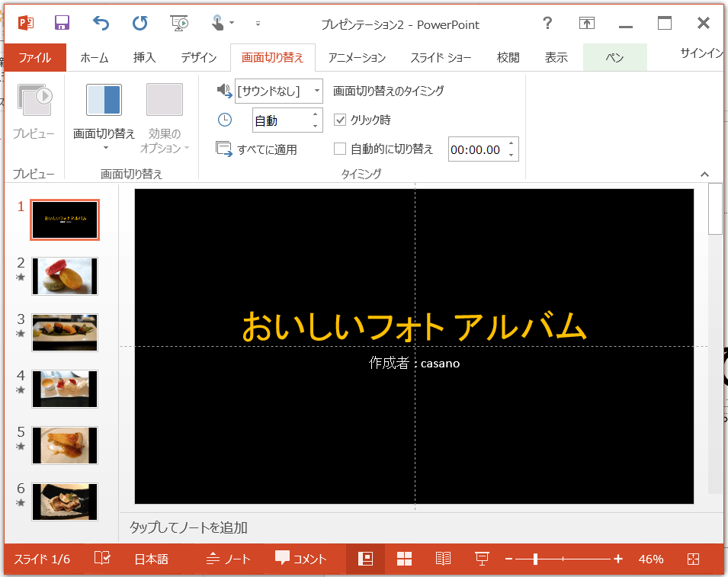This screenshot has width=728, height=577.
Task: Start Slide Show from status bar
Action: 482,559
